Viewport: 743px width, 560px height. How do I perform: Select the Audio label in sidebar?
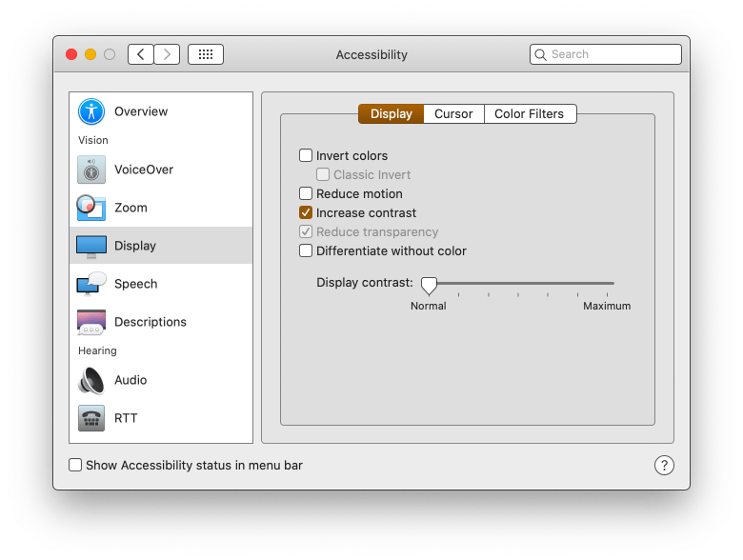pos(131,380)
